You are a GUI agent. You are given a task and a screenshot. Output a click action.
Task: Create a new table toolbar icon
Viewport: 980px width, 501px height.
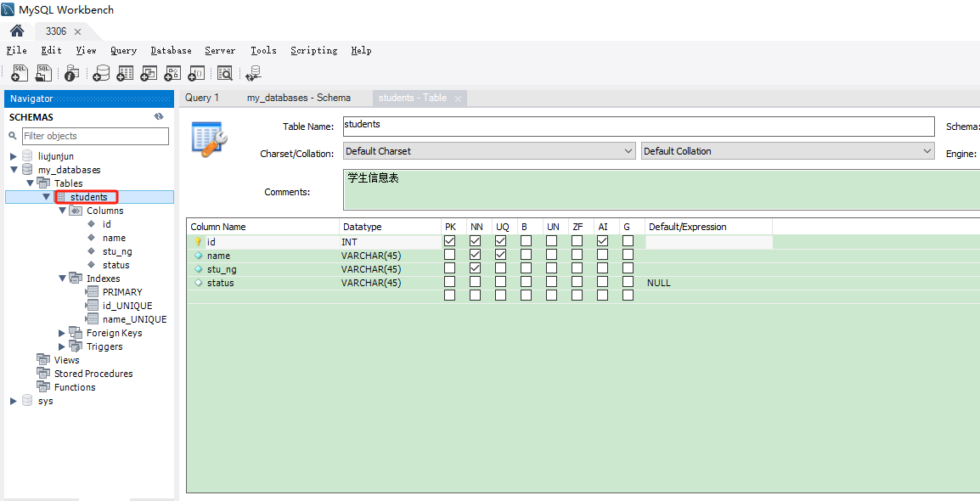[x=125, y=74]
